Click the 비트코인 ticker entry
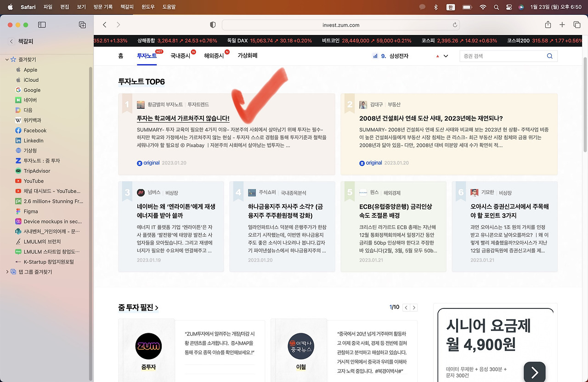This screenshot has height=382, width=588. click(367, 40)
